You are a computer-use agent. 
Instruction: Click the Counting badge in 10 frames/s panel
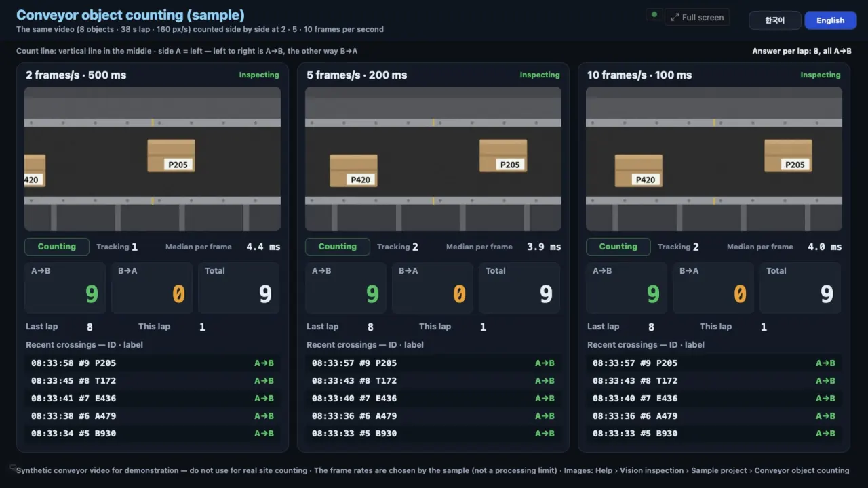[x=618, y=247]
